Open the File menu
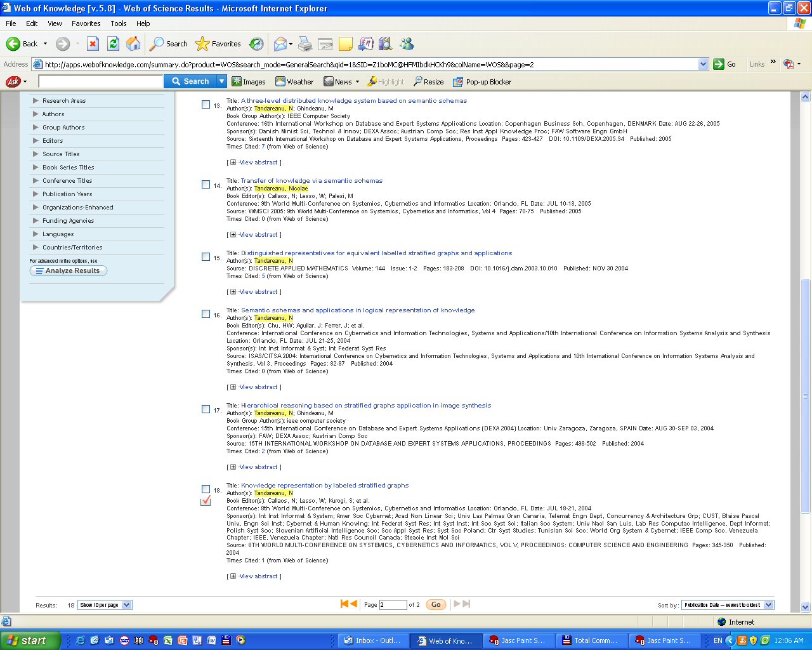This screenshot has height=650, width=812. click(x=11, y=23)
